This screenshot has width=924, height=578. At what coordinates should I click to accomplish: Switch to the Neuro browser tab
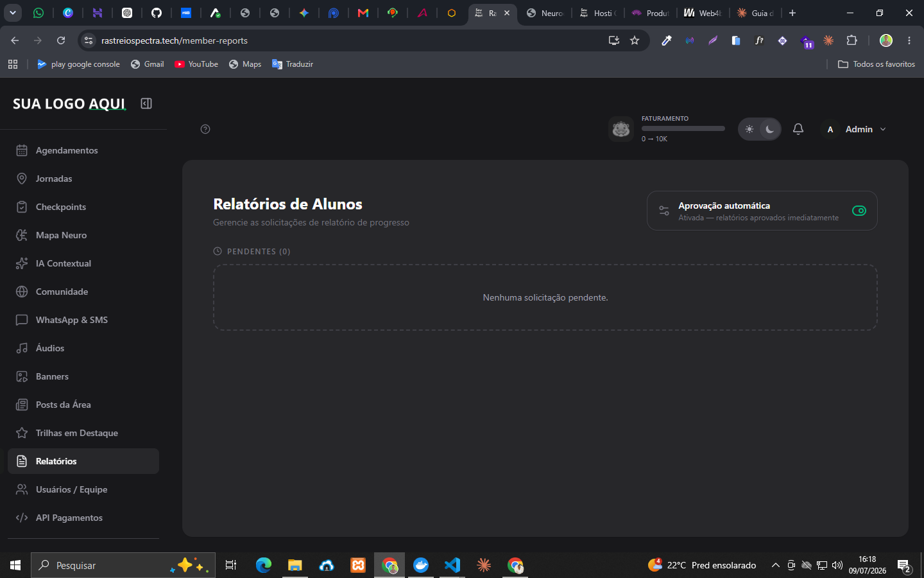(545, 13)
